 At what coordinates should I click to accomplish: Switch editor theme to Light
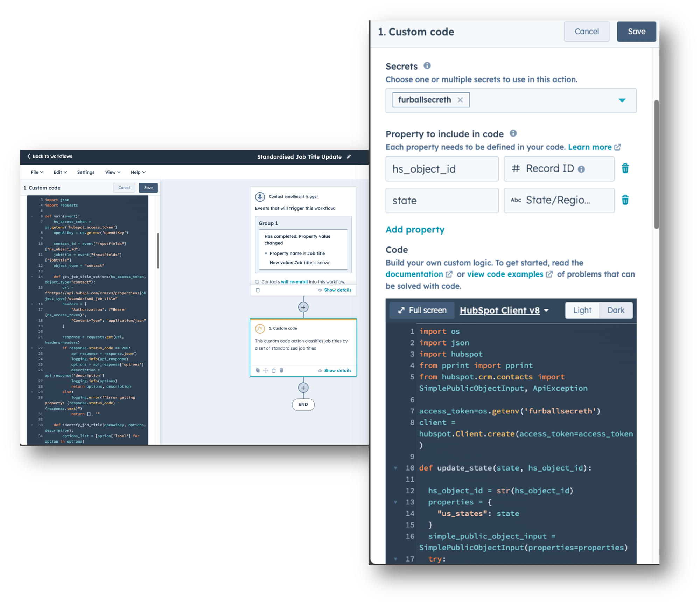582,310
